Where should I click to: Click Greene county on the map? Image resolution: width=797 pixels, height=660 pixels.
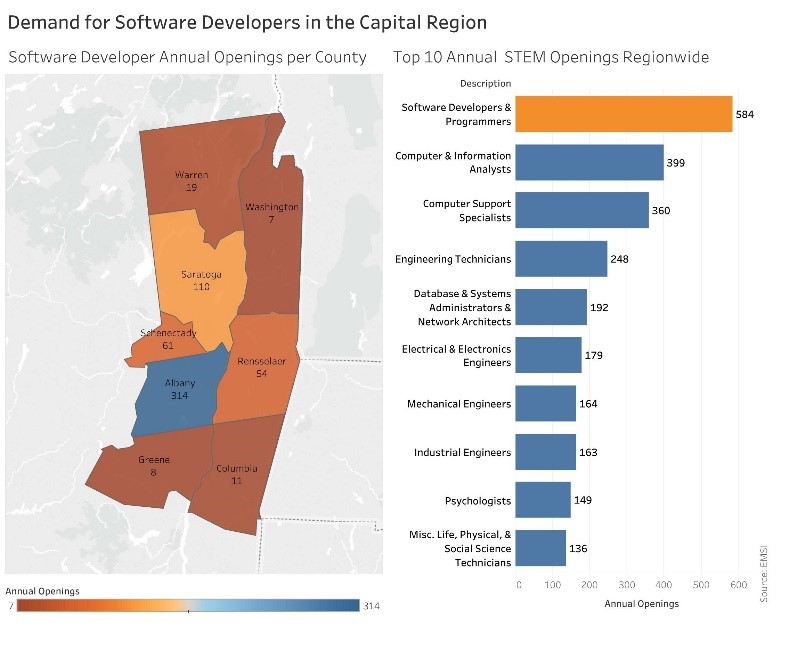tap(150, 470)
